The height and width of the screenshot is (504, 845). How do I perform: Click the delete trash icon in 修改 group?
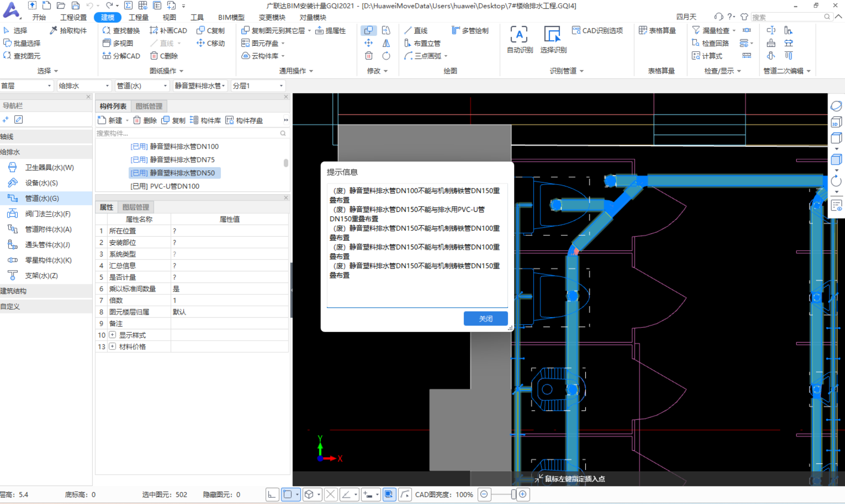tap(368, 56)
